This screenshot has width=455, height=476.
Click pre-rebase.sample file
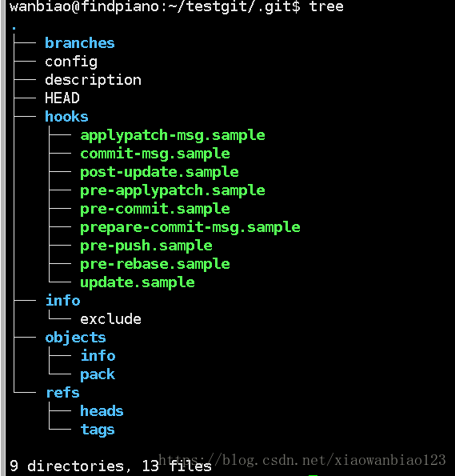coord(155,265)
